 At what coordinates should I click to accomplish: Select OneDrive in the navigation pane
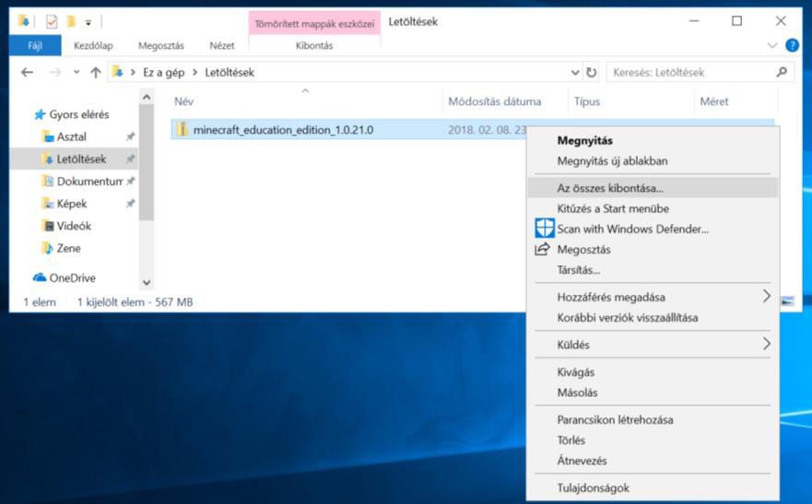72,278
